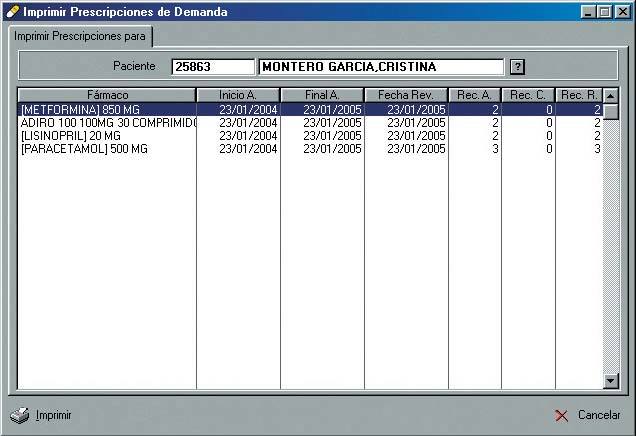Screen dimensions: 636x436
Task: Click the Fecha Rev. column header
Action: point(406,95)
